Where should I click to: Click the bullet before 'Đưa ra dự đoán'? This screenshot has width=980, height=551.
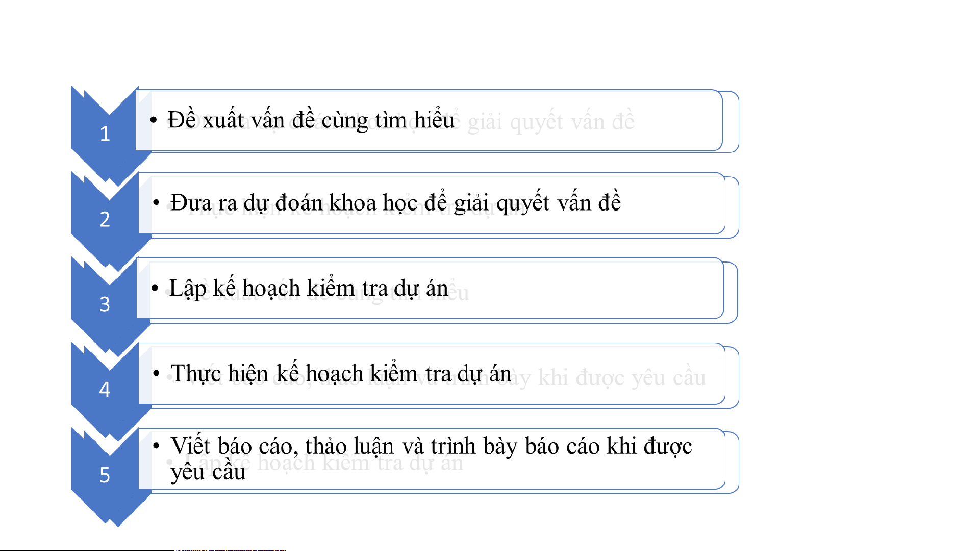tap(156, 203)
